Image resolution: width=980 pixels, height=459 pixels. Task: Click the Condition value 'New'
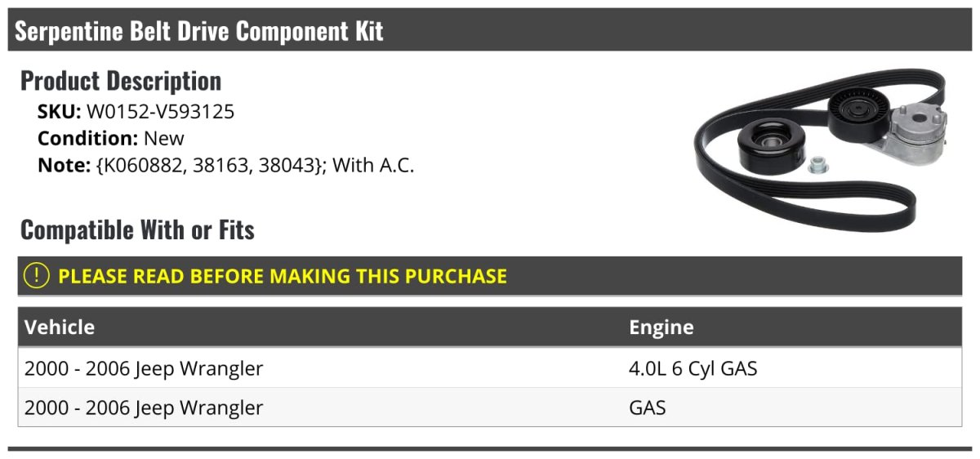coord(164,138)
